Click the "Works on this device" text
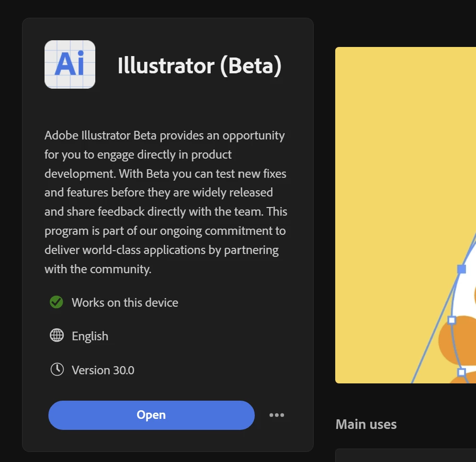 point(125,302)
